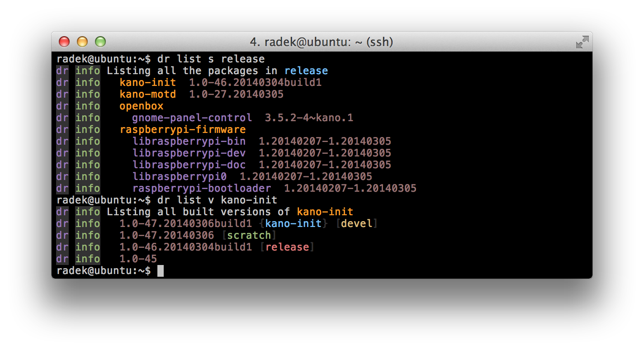This screenshot has height=350, width=644.
Task: Click the package name 'kano-init' in the release list
Action: coord(148,82)
